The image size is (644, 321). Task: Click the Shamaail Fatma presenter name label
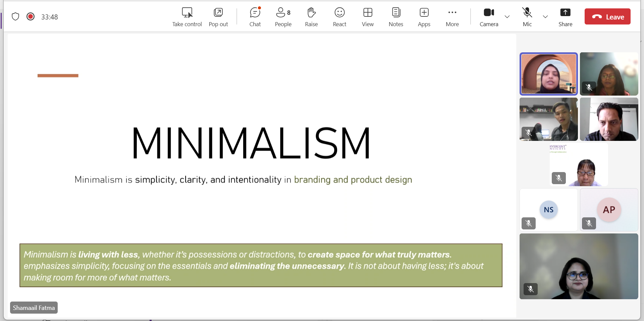click(x=34, y=308)
